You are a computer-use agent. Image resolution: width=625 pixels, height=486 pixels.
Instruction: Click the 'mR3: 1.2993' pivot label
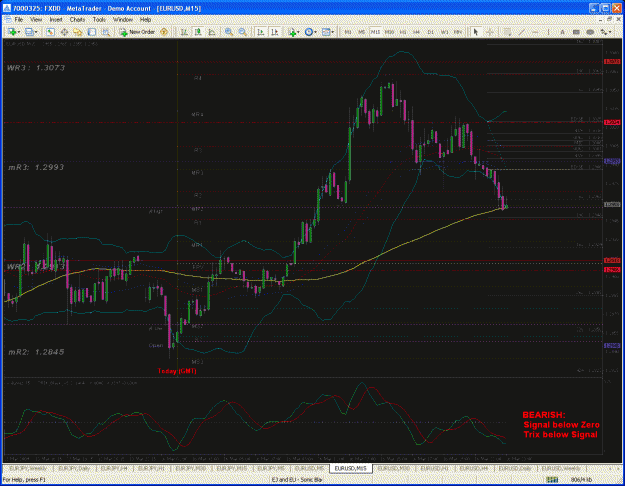pos(36,167)
